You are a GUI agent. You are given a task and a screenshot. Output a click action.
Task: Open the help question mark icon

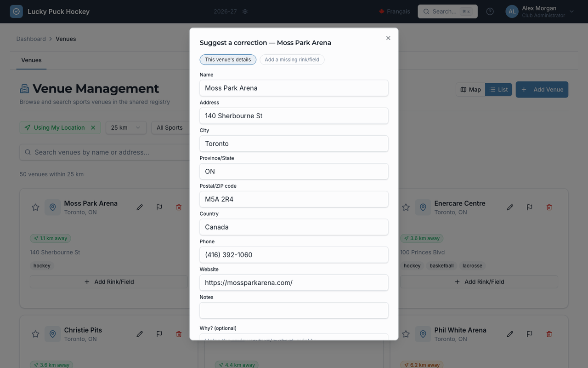coord(490,11)
